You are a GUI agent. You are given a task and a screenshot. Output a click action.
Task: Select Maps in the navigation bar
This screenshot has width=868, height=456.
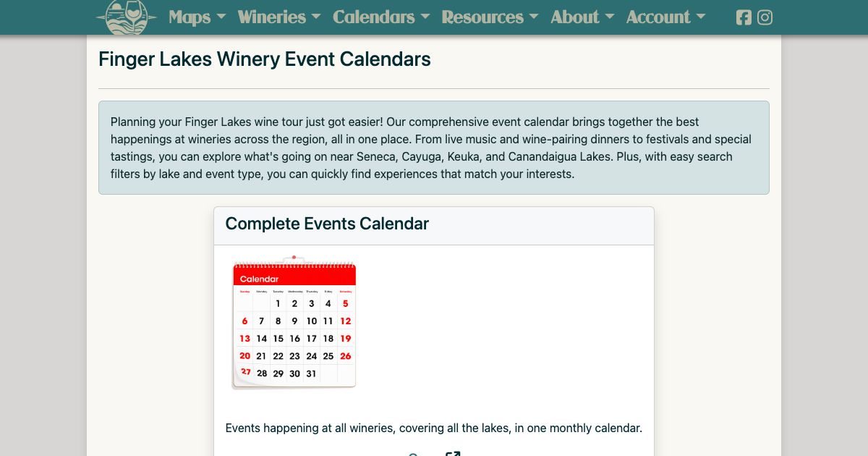(190, 17)
